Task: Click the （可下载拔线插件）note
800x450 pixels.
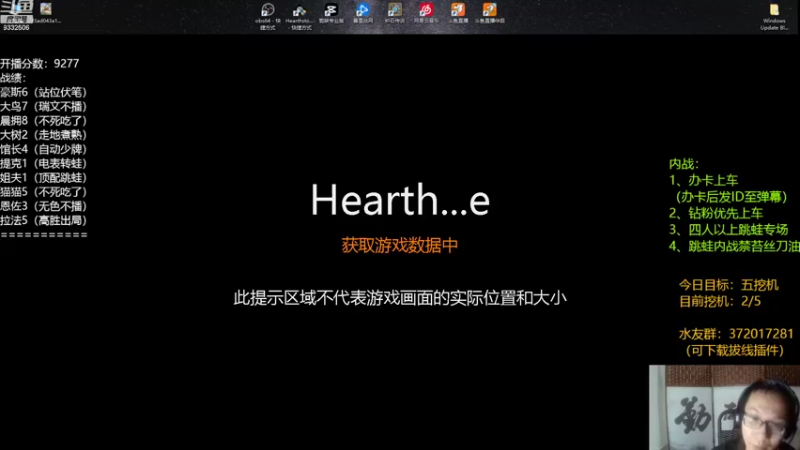Action: pos(734,351)
